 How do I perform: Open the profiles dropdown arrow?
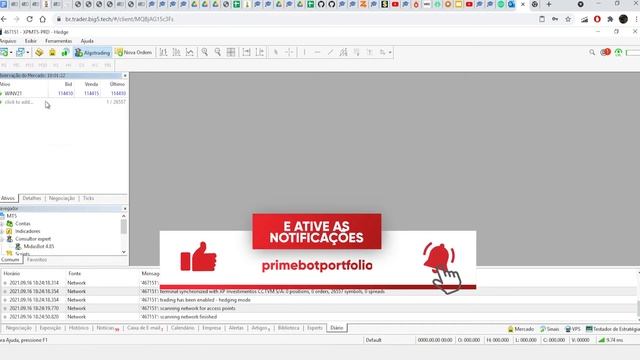[x=27, y=53]
